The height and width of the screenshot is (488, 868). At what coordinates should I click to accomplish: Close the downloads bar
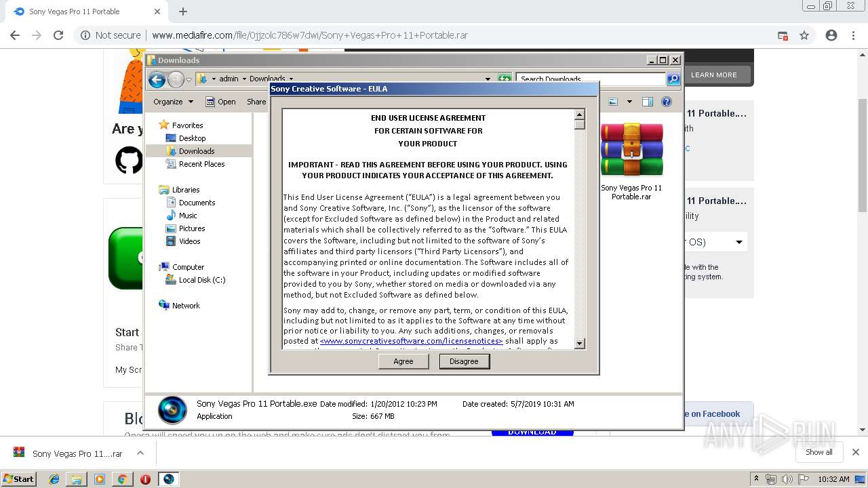[x=856, y=452]
